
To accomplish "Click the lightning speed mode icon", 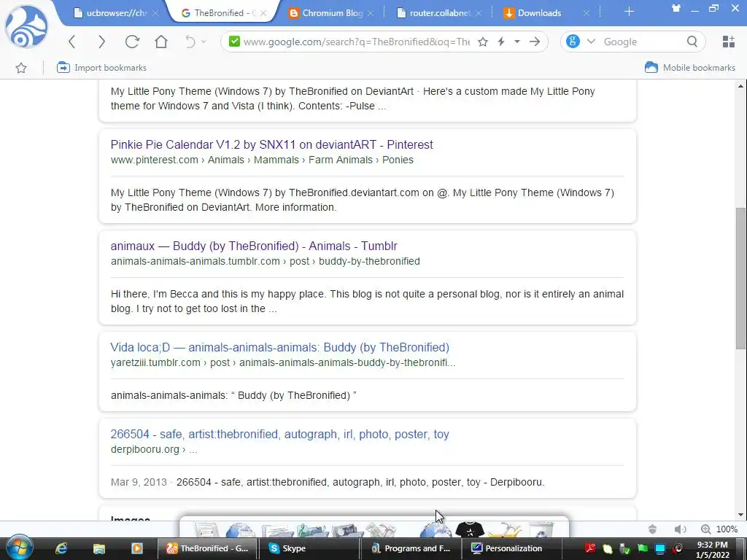I will (x=500, y=42).
